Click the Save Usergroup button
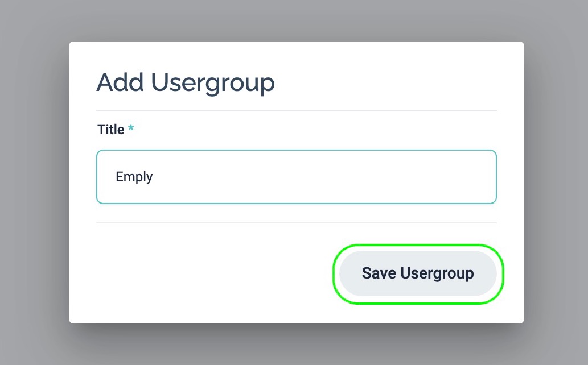This screenshot has width=588, height=365. (x=418, y=273)
